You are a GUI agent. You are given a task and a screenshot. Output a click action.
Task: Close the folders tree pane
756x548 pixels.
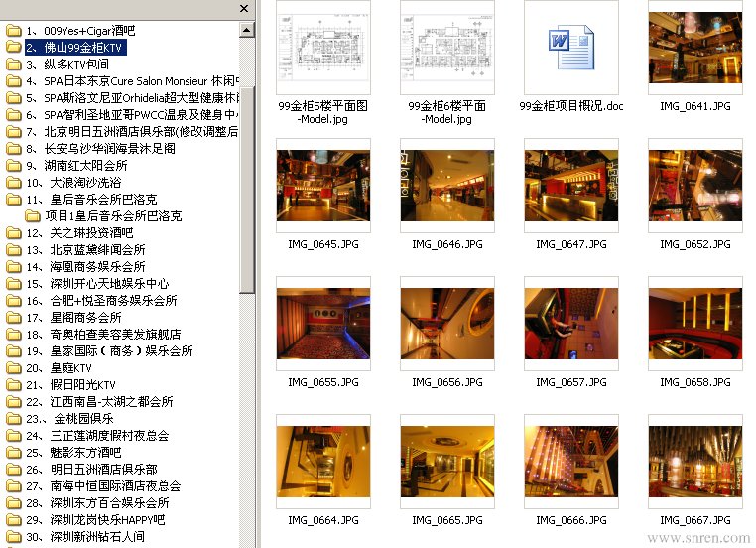[244, 8]
